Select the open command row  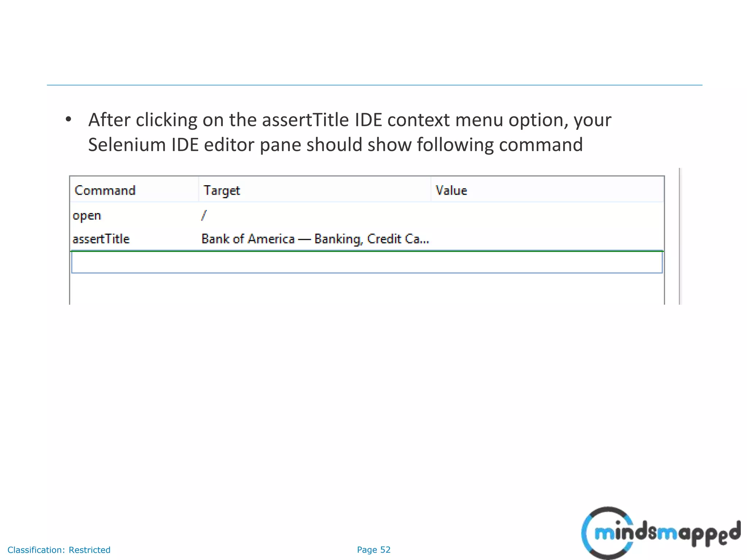tap(87, 215)
